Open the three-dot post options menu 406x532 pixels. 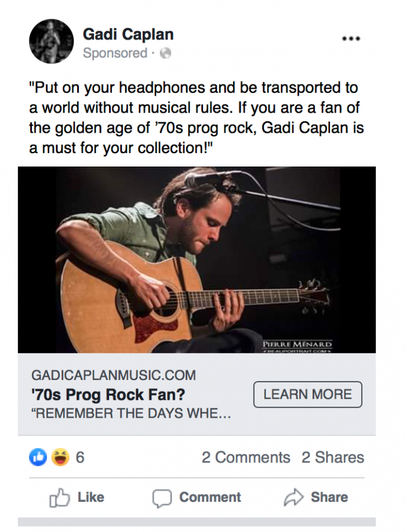(x=351, y=39)
